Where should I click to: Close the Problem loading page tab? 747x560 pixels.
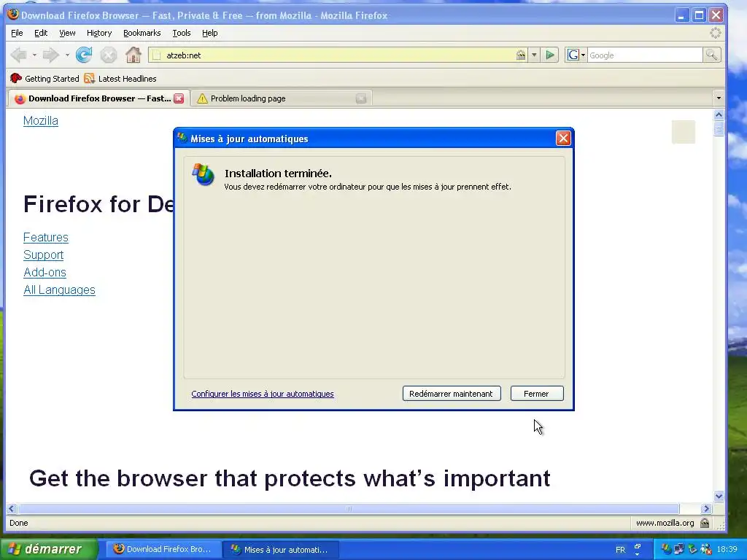[361, 98]
